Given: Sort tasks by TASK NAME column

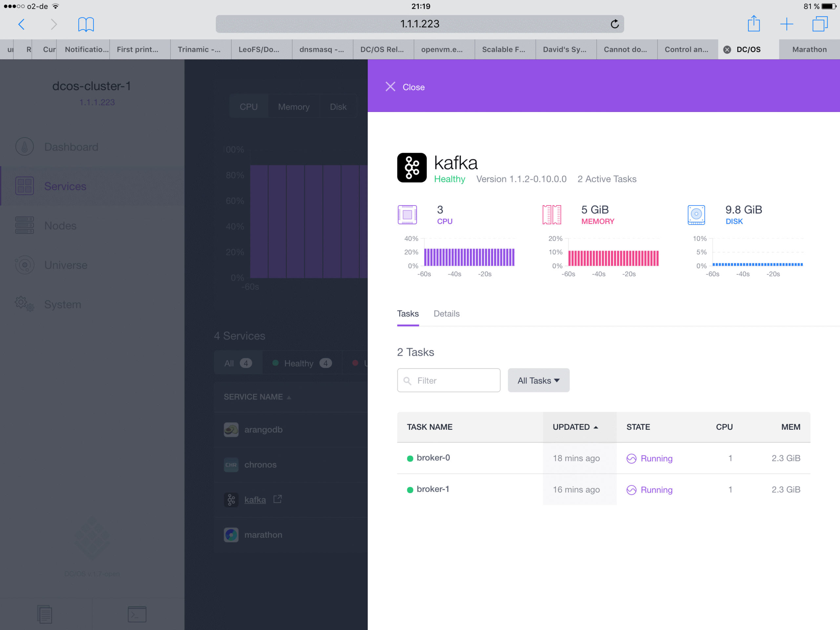Looking at the screenshot, I should pyautogui.click(x=430, y=427).
